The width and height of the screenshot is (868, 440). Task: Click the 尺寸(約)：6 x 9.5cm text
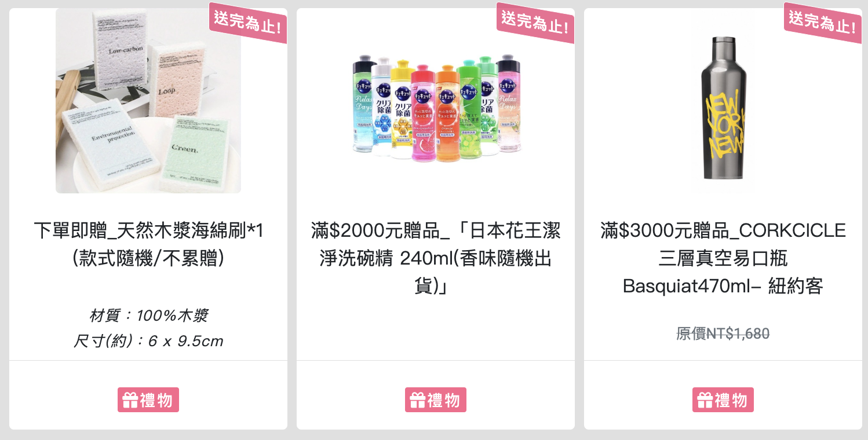pyautogui.click(x=148, y=341)
